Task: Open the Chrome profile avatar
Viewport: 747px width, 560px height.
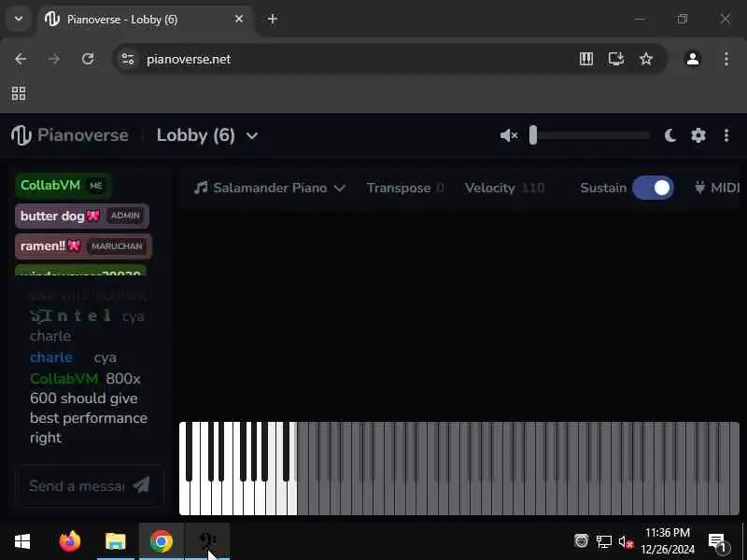Action: point(693,59)
